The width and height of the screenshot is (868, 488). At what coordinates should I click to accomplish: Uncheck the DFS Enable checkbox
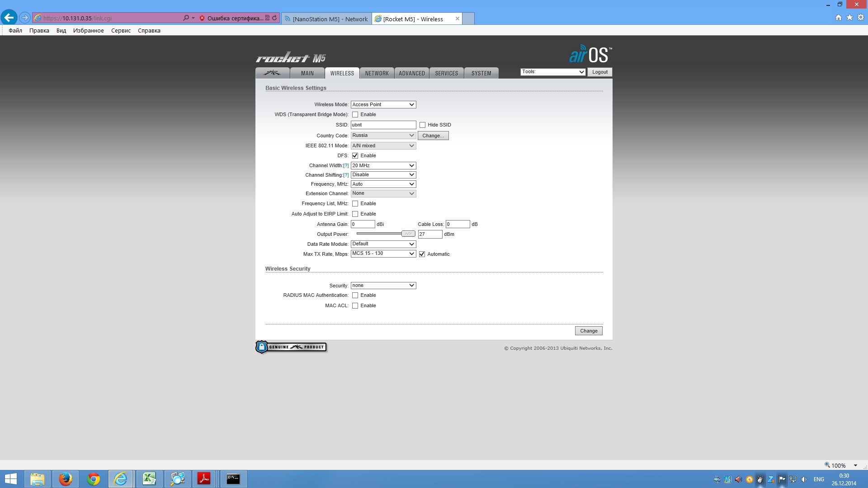355,156
